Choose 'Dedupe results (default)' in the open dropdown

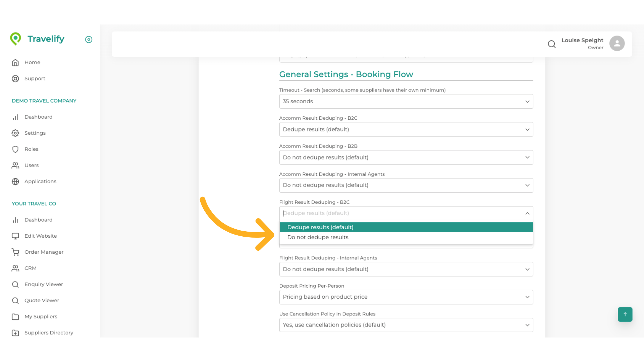[x=320, y=227]
